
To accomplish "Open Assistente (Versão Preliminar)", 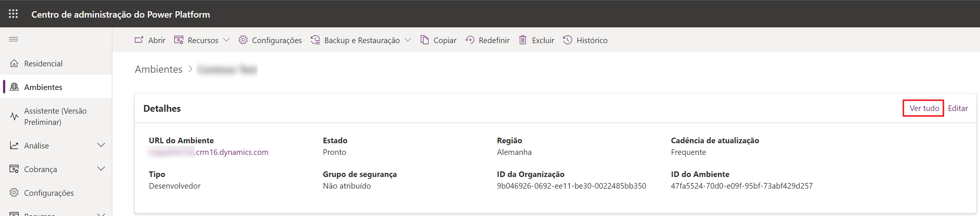I will [x=56, y=116].
